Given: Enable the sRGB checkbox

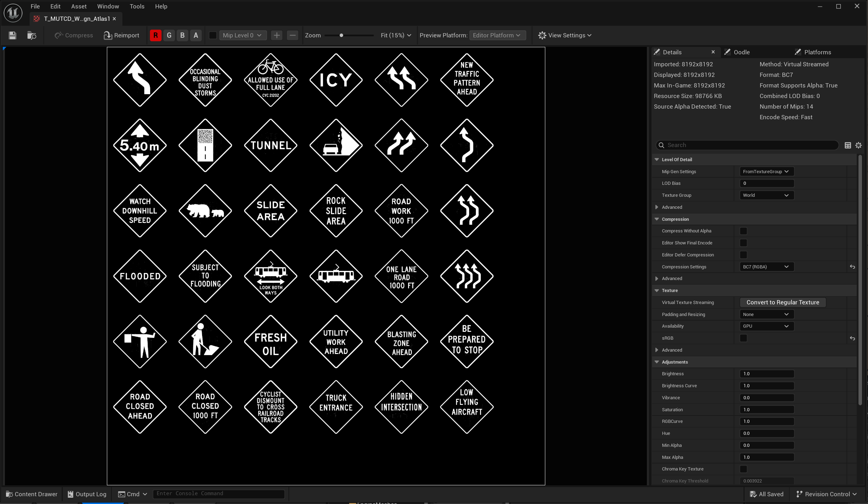Looking at the screenshot, I should (743, 338).
